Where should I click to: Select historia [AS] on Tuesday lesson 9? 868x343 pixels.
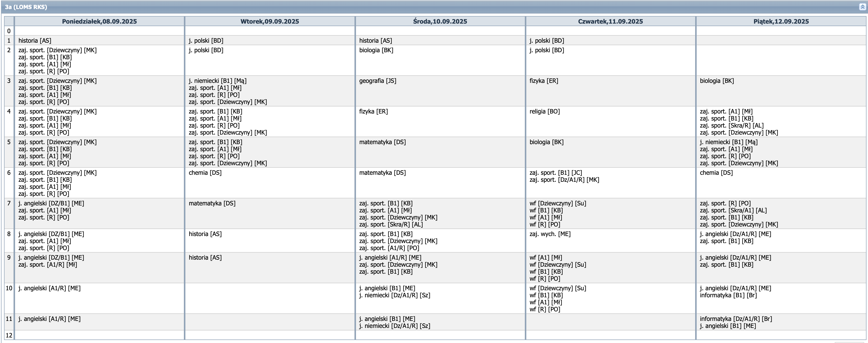[205, 257]
